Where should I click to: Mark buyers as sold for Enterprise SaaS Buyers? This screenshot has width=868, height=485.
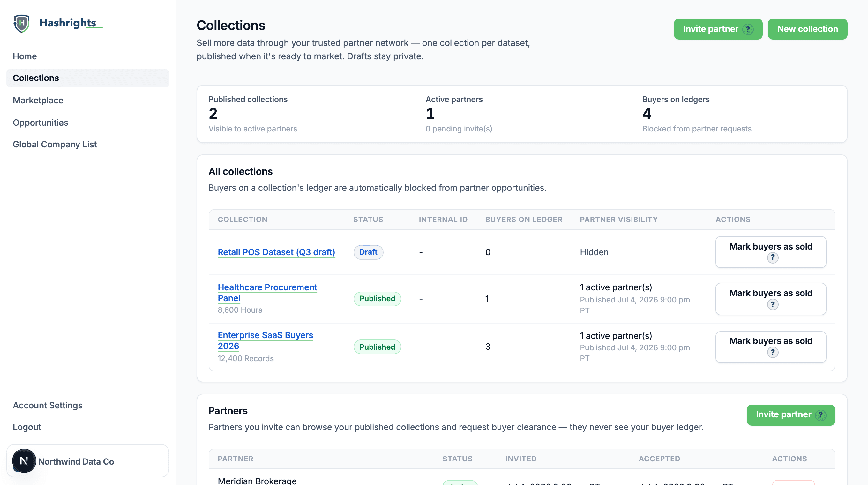tap(771, 347)
